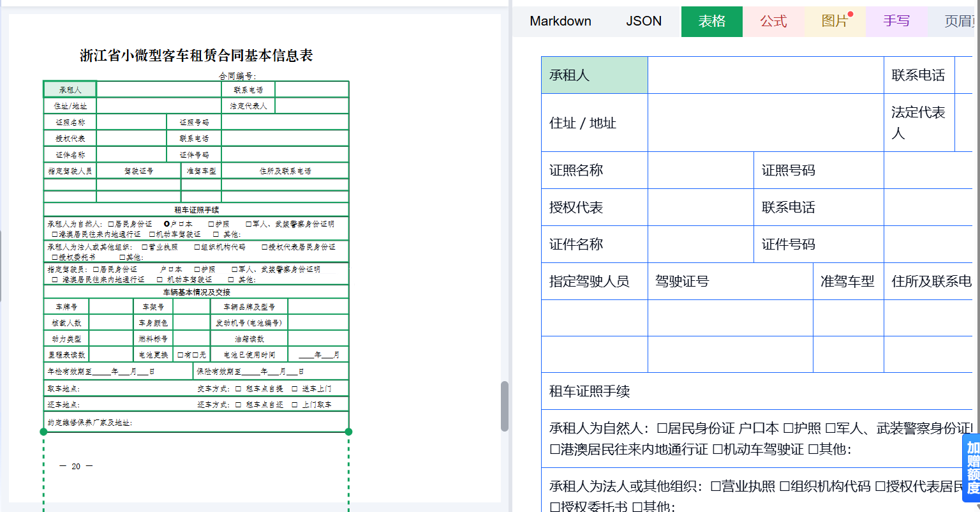Click 授权代表 cell in document preview
The height and width of the screenshot is (512, 980).
pos(70,138)
